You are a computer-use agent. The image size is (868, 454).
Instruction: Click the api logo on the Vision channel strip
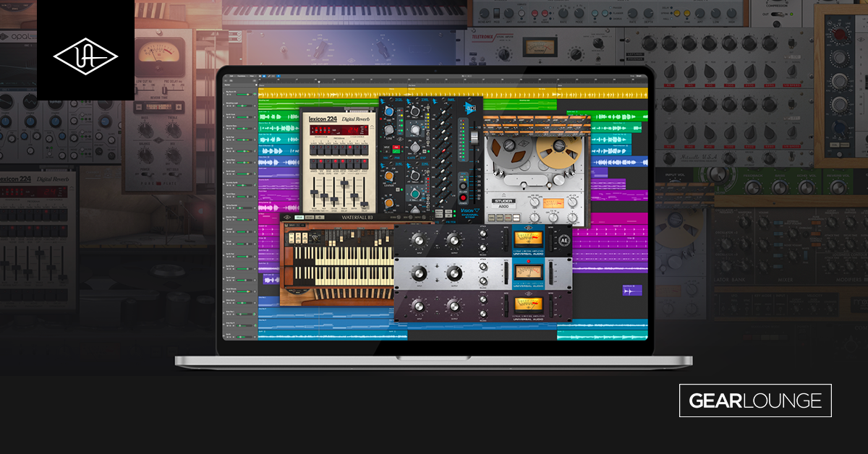tap(470, 106)
